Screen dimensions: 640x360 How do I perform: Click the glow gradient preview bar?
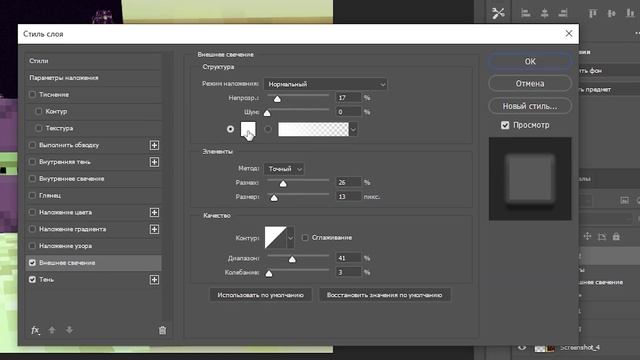coord(313,129)
